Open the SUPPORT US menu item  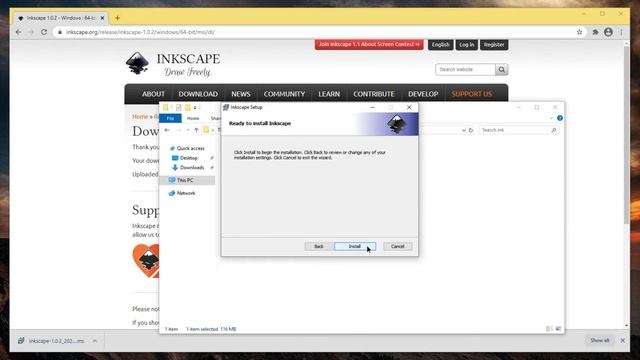click(471, 94)
